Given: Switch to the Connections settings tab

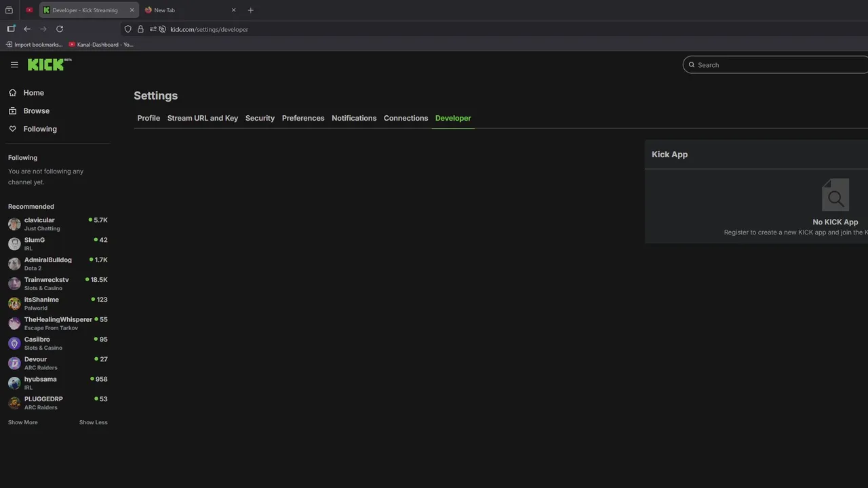Looking at the screenshot, I should tap(406, 118).
